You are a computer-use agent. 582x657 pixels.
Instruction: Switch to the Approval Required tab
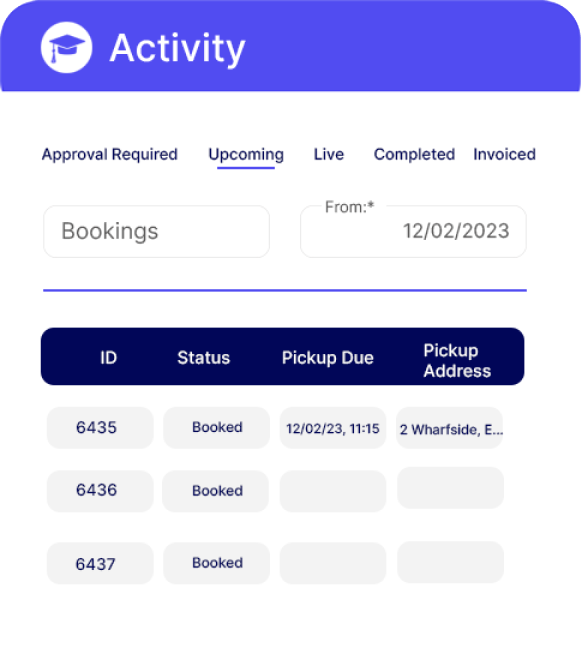click(110, 154)
